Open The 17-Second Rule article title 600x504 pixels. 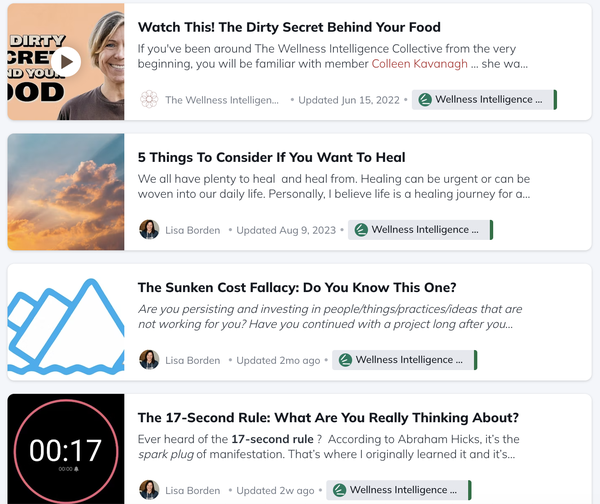point(328,418)
